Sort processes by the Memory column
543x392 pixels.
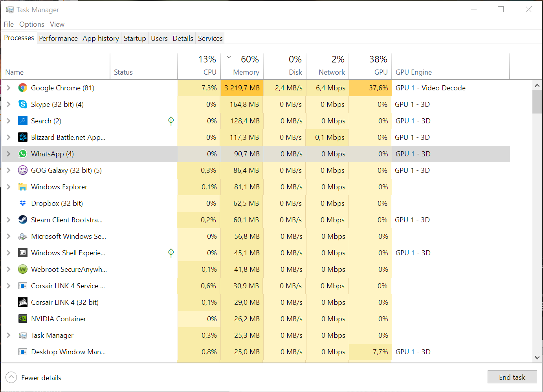point(246,72)
